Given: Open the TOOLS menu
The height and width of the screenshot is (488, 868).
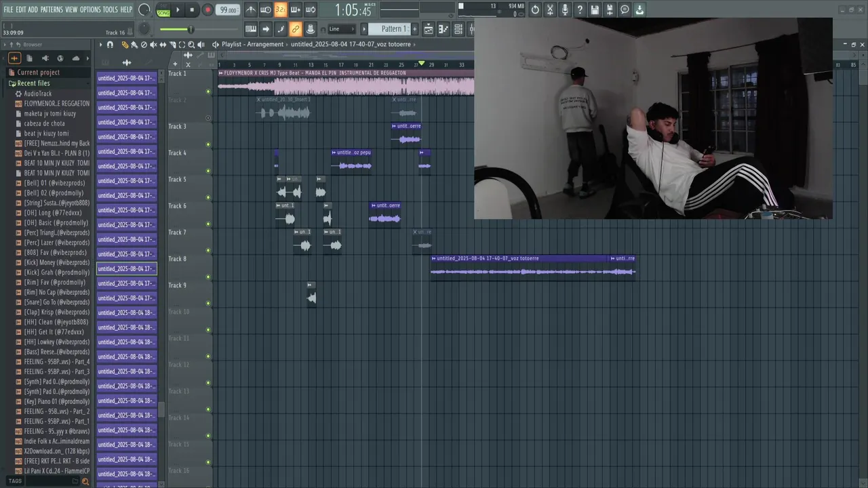Looking at the screenshot, I should (110, 9).
